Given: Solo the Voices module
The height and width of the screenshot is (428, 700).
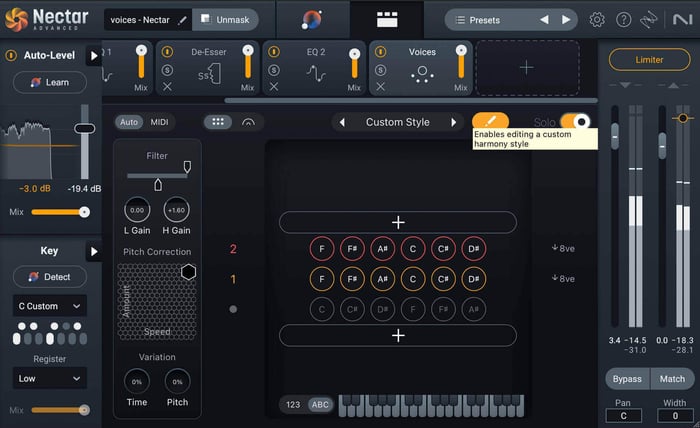Looking at the screenshot, I should (380, 70).
